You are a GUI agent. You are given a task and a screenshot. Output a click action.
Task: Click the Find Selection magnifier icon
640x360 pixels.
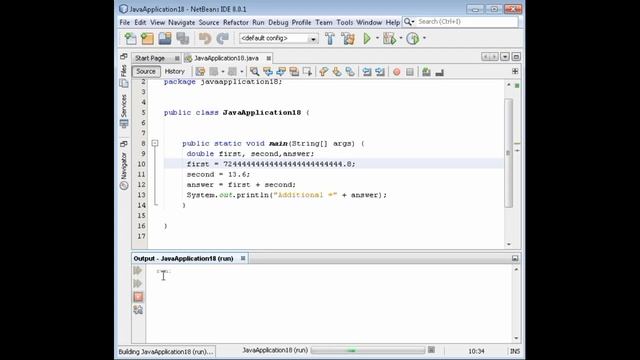tap(254, 72)
